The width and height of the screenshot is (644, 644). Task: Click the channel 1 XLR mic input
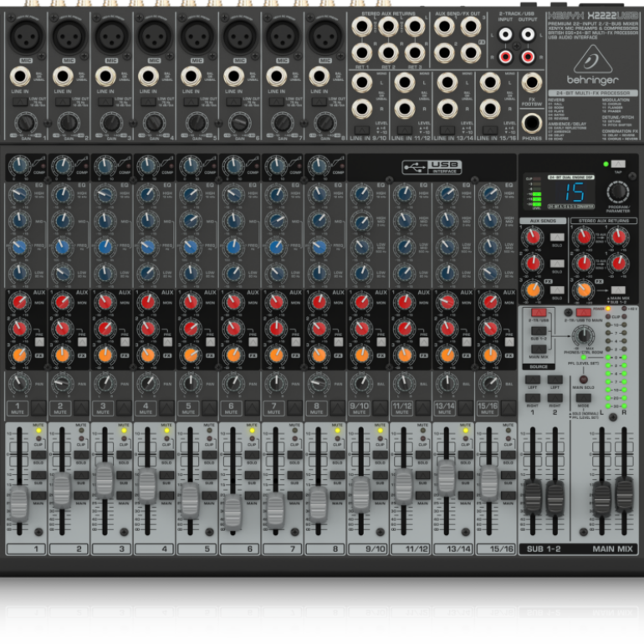pos(24,36)
